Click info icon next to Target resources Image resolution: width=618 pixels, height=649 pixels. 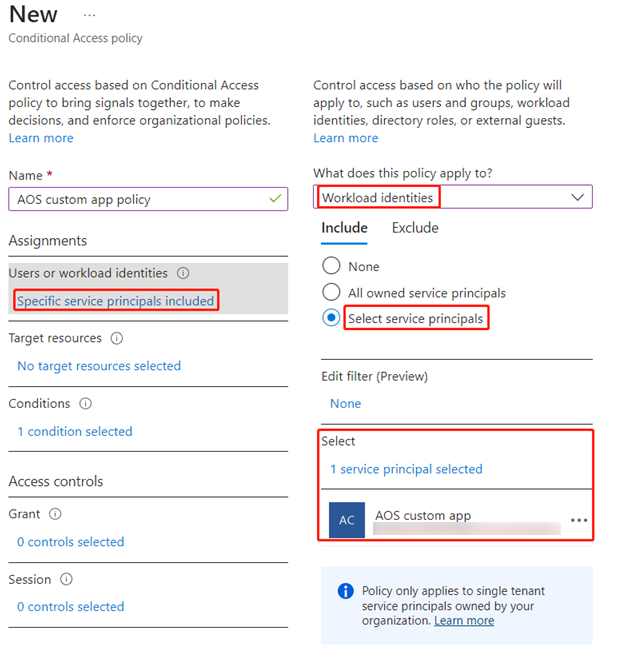pos(117,339)
